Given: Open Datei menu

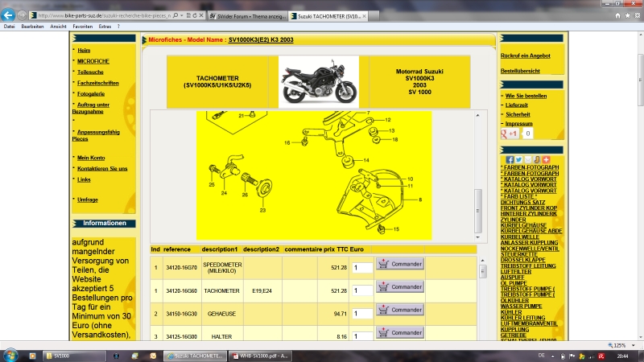Looking at the screenshot, I should click(x=9, y=27).
